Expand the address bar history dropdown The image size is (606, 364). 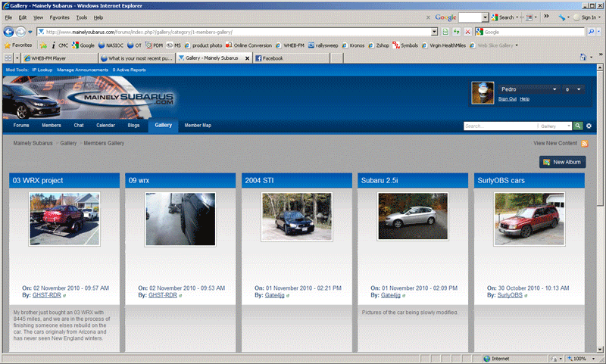434,32
